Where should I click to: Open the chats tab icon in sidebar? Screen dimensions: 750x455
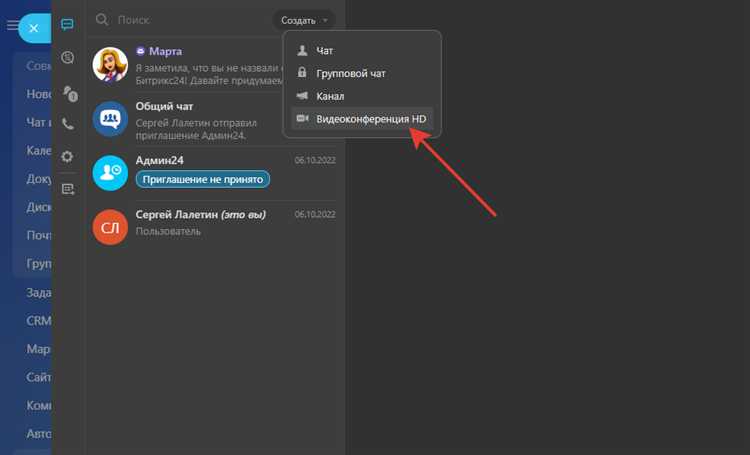[x=67, y=24]
